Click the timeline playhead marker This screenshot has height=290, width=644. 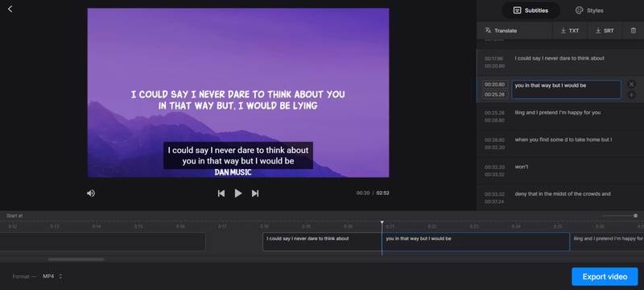coord(382,223)
